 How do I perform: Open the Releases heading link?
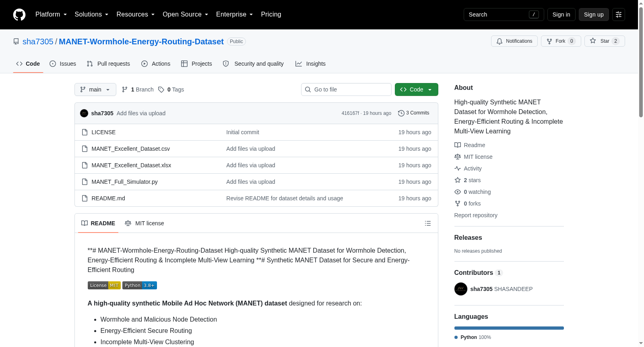point(468,238)
